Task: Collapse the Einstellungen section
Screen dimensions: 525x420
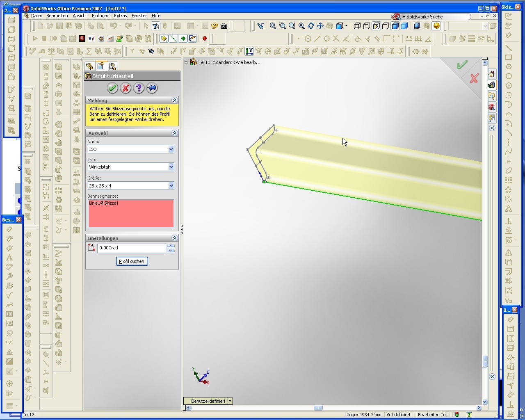Action: [x=174, y=238]
